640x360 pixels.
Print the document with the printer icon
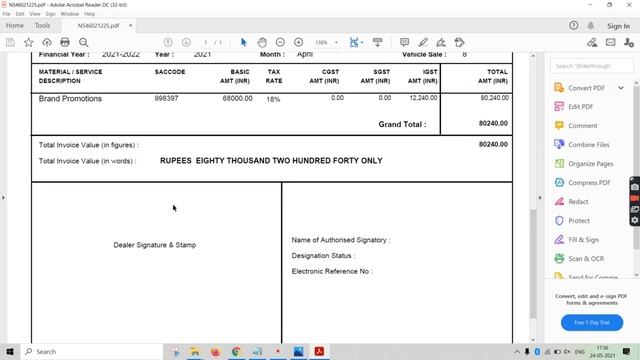65,42
